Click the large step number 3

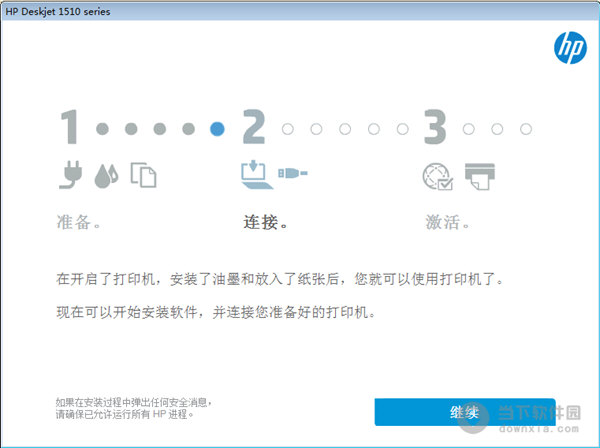click(435, 127)
